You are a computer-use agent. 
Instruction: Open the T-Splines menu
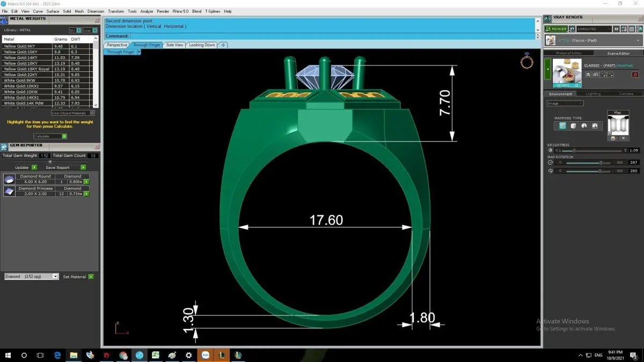click(x=213, y=11)
